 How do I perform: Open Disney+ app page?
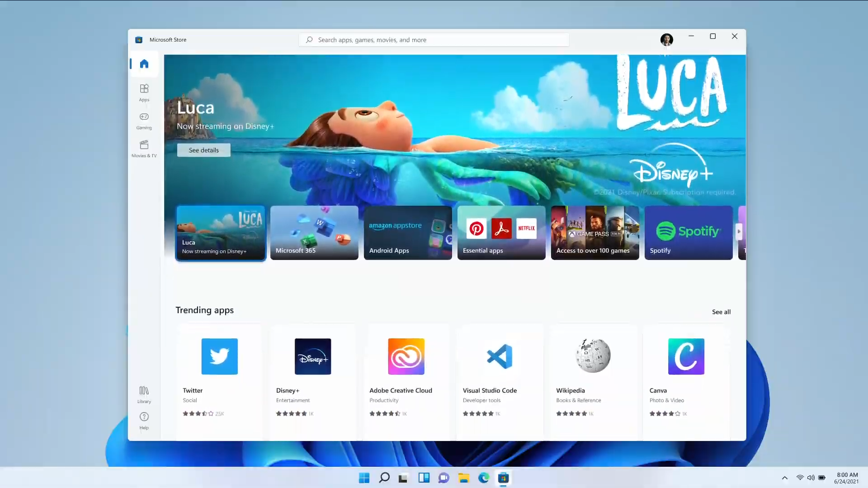coord(312,357)
